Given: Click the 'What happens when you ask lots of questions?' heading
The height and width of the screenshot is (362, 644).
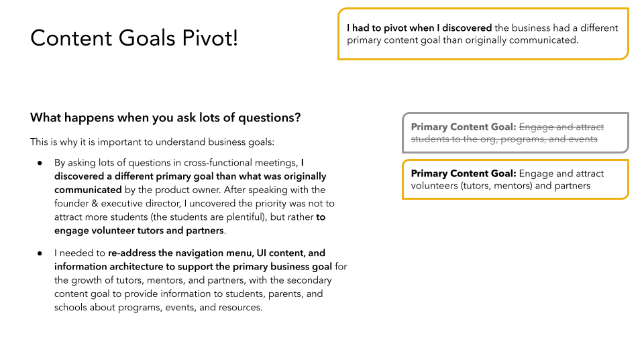Looking at the screenshot, I should (165, 118).
